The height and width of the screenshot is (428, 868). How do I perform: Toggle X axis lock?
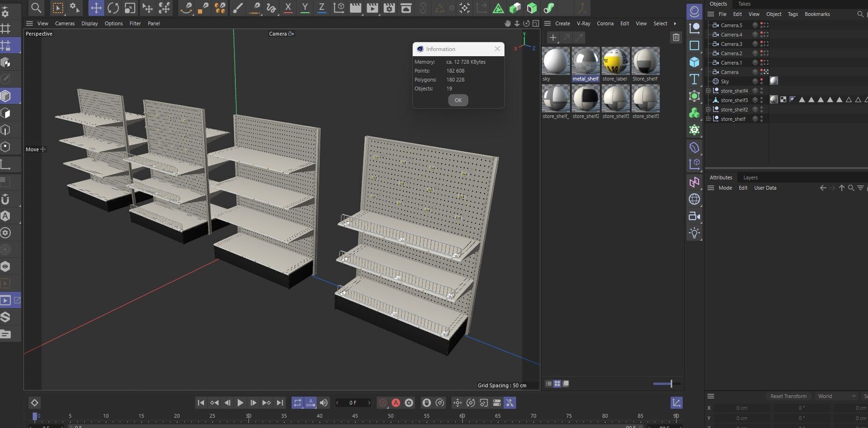click(x=288, y=8)
